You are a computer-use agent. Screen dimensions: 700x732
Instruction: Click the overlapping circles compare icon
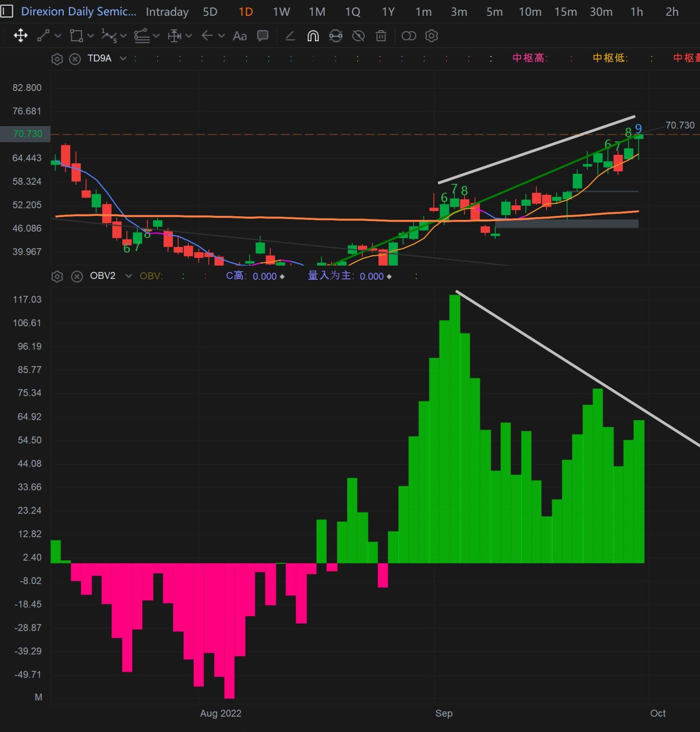[x=409, y=35]
